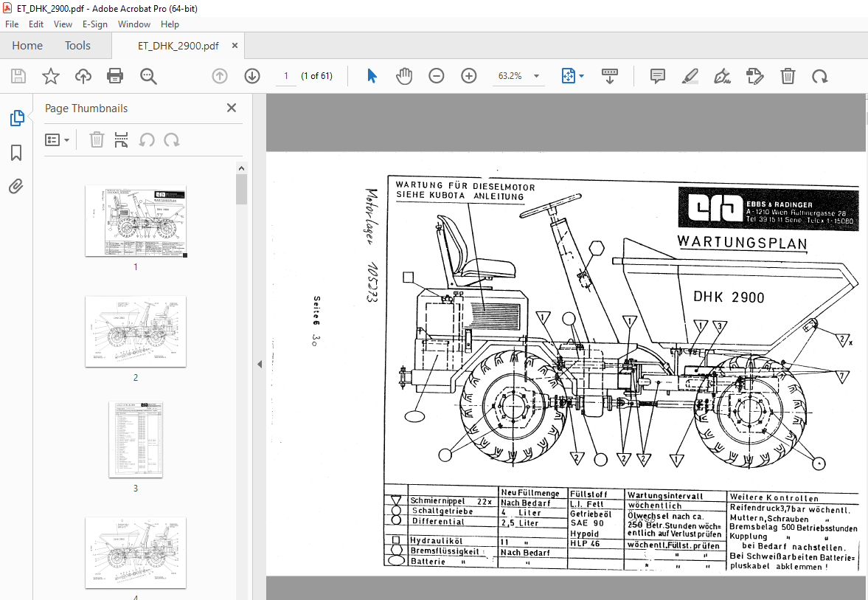Open the E-Sign menu
This screenshot has width=868, height=600.
pos(95,24)
